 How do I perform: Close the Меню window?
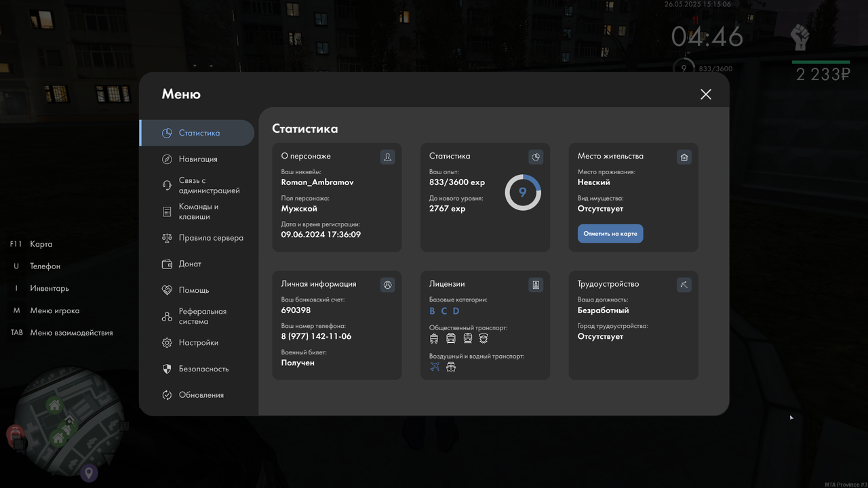click(x=706, y=94)
